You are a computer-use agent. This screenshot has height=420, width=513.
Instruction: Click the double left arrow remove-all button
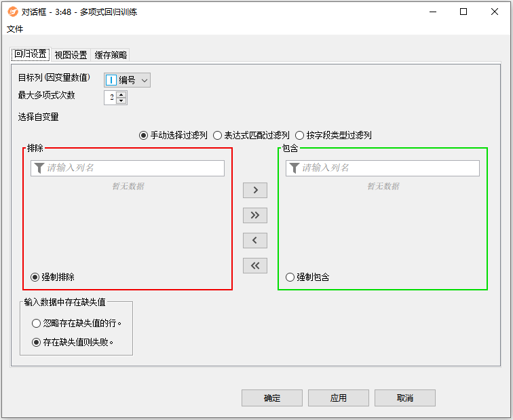(x=254, y=265)
